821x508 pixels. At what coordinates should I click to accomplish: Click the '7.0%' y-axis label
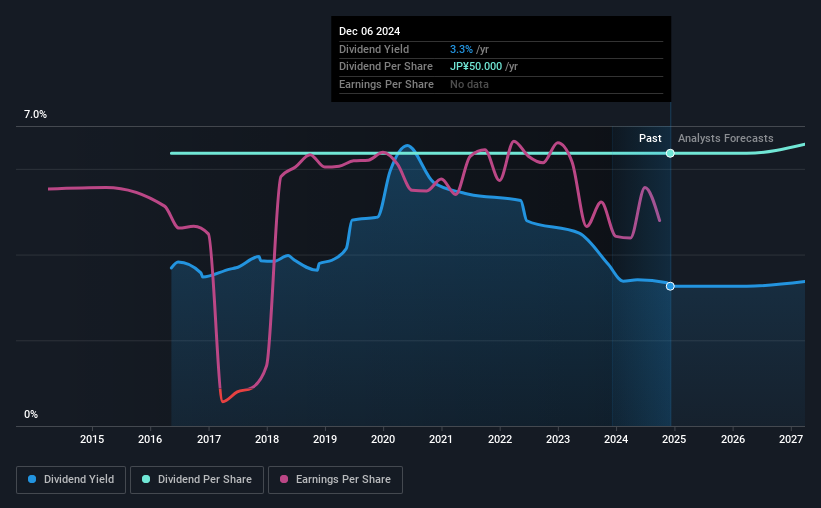35,114
